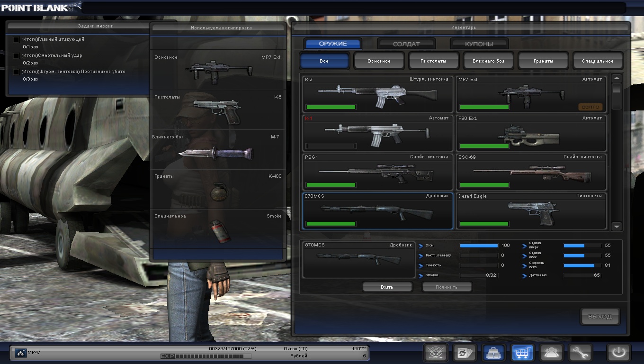Click the equipped K-5 pistol slot

coord(218,109)
